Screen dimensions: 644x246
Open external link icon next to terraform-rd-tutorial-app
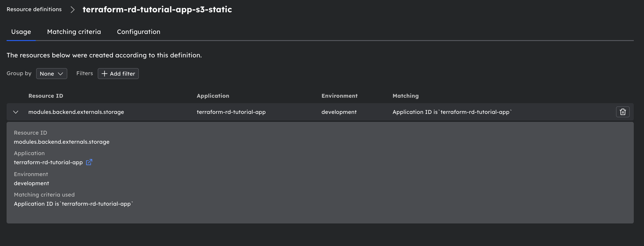pyautogui.click(x=89, y=162)
